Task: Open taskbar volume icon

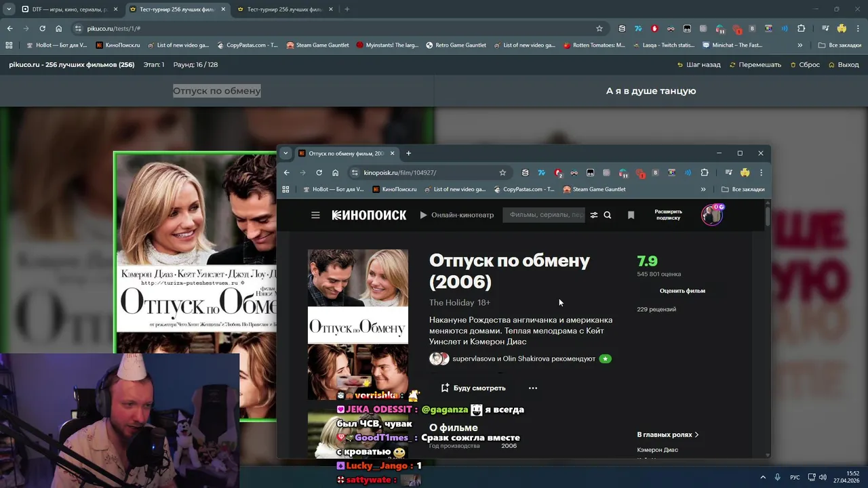Action: (823, 477)
